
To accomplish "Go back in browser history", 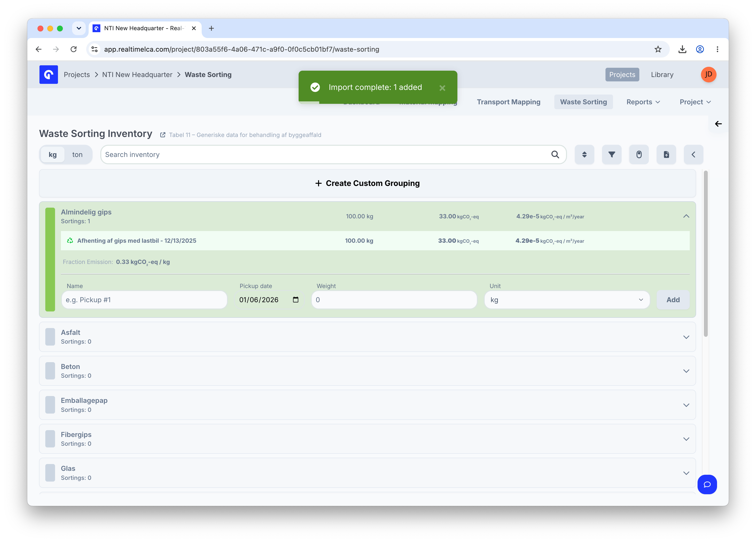I will [39, 49].
